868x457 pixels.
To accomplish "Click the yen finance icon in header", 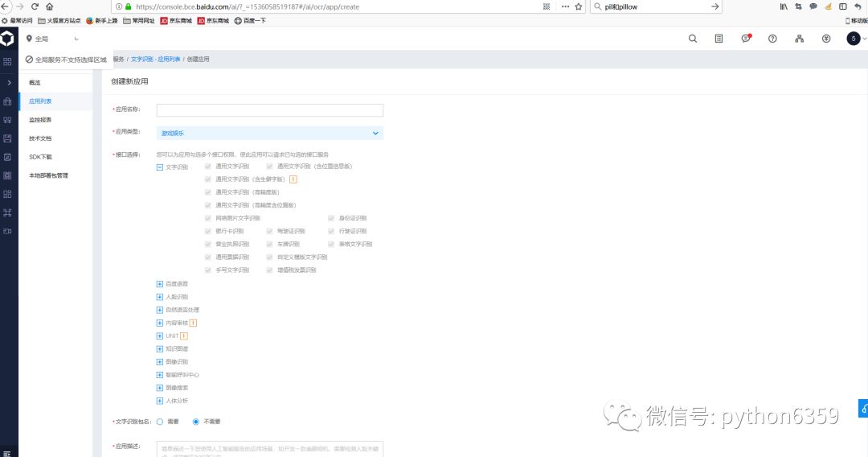I will 826,39.
